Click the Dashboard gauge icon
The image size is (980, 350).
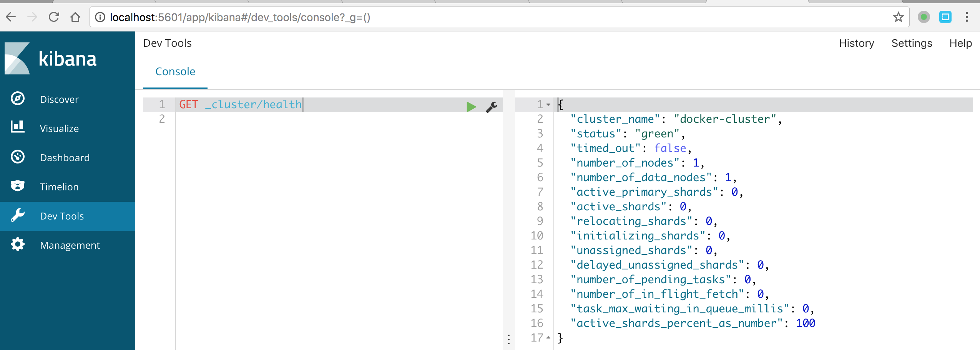[x=18, y=157]
